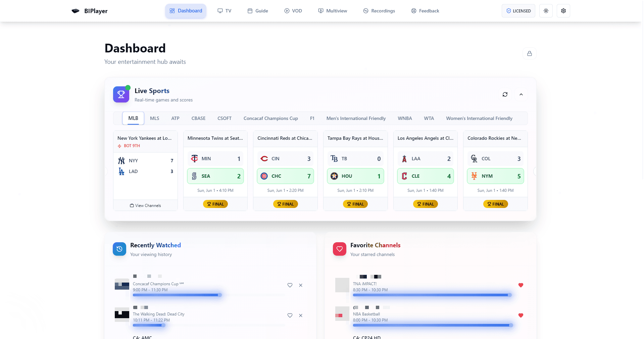The height and width of the screenshot is (339, 644).
Task: Toggle the light/dark theme sun icon
Action: coord(546,11)
